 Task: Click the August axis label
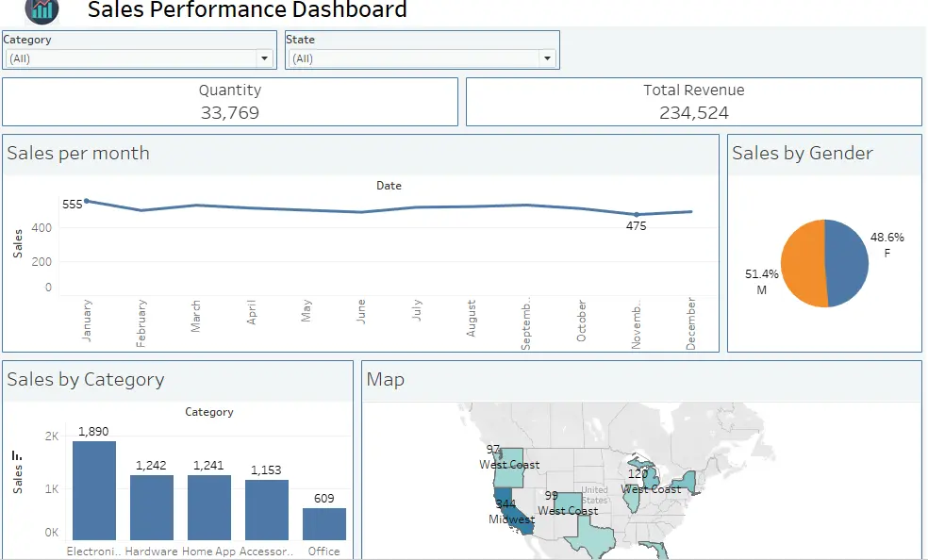(472, 318)
